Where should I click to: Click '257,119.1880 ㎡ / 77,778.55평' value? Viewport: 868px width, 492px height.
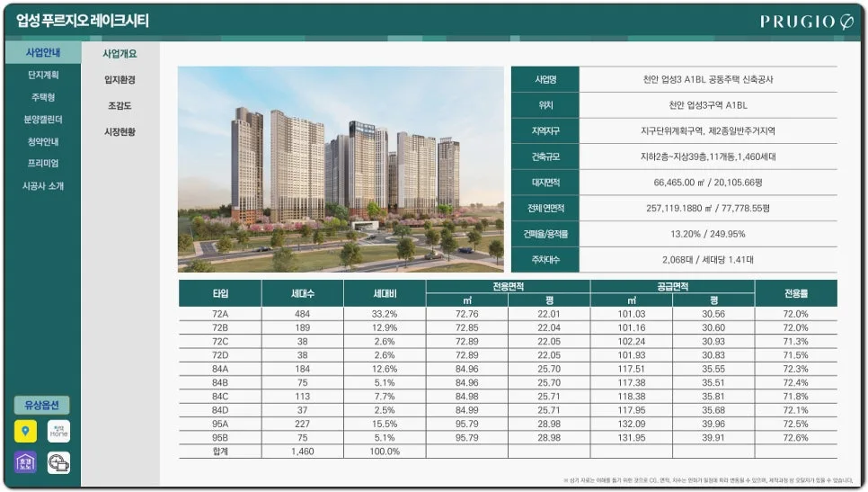(708, 209)
